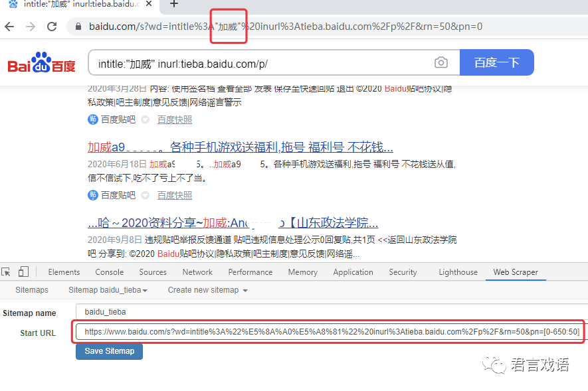View site info via the padlock icon

click(x=78, y=27)
